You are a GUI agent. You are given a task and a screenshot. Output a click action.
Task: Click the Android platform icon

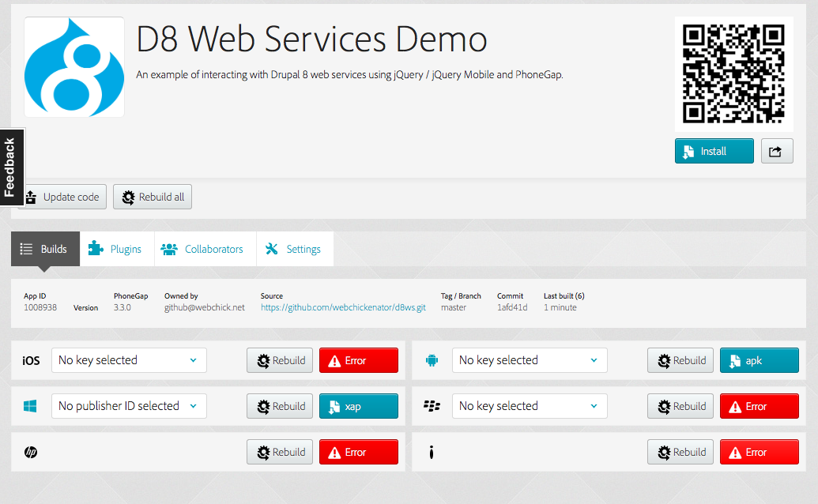[x=432, y=360]
